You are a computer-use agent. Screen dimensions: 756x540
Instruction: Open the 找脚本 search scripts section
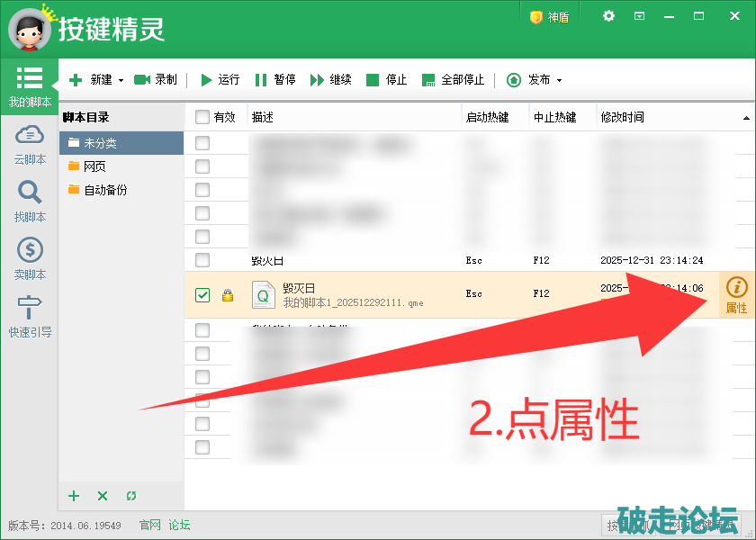point(30,201)
